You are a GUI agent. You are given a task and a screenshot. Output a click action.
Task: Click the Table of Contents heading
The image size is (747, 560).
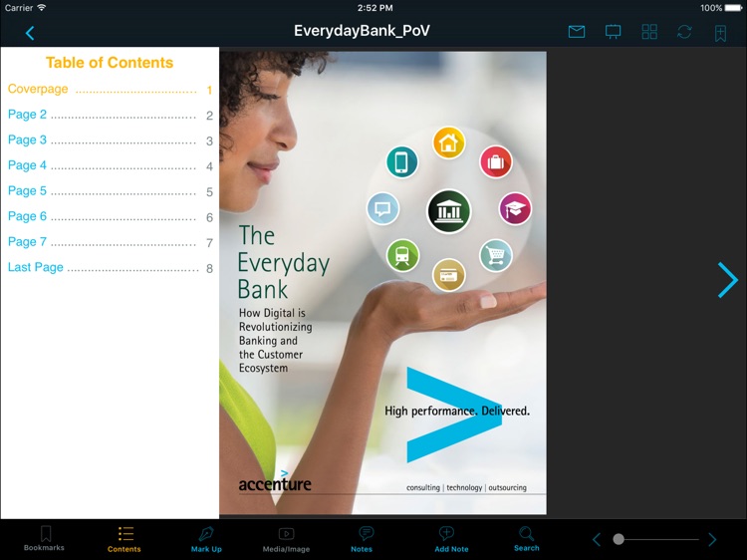pos(110,63)
